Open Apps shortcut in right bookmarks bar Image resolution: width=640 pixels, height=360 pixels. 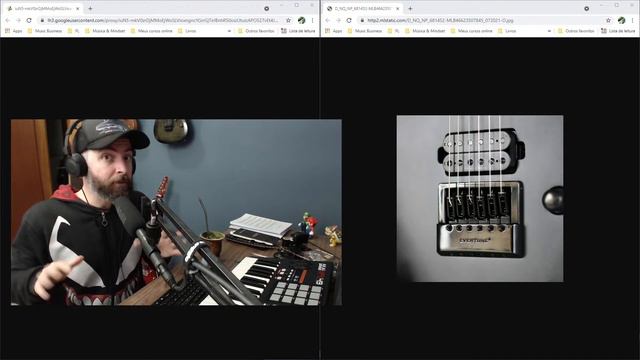point(333,31)
